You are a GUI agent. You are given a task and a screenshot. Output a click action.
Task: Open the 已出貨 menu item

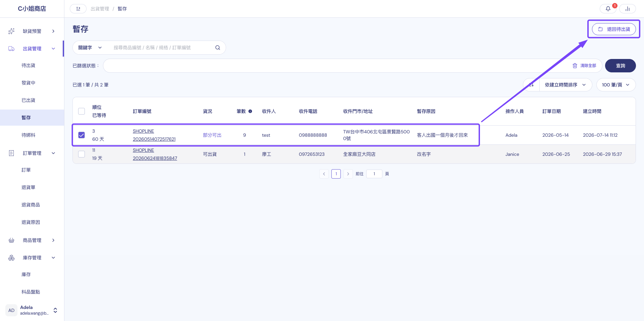[x=29, y=100]
